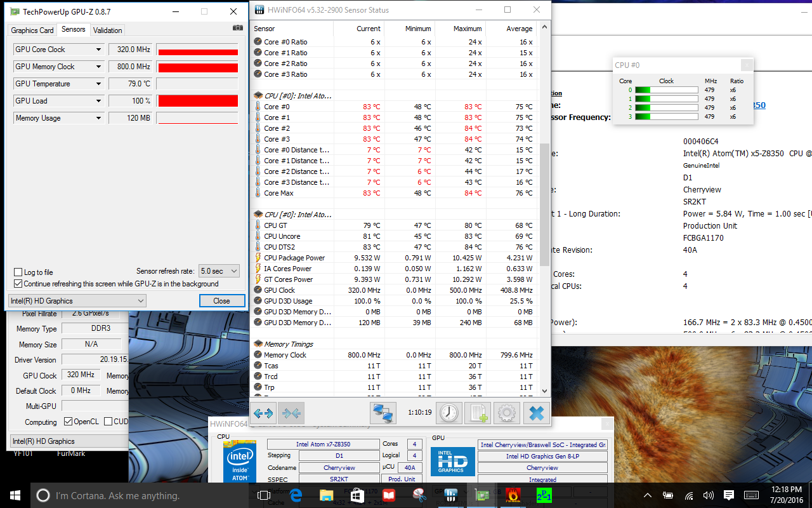Show hidden system tray icons
812x508 pixels.
[x=648, y=495]
